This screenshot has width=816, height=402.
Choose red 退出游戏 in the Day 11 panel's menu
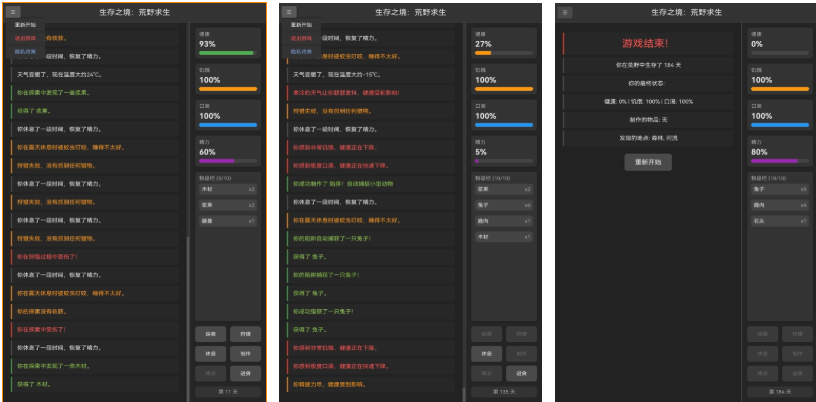pyautogui.click(x=24, y=38)
